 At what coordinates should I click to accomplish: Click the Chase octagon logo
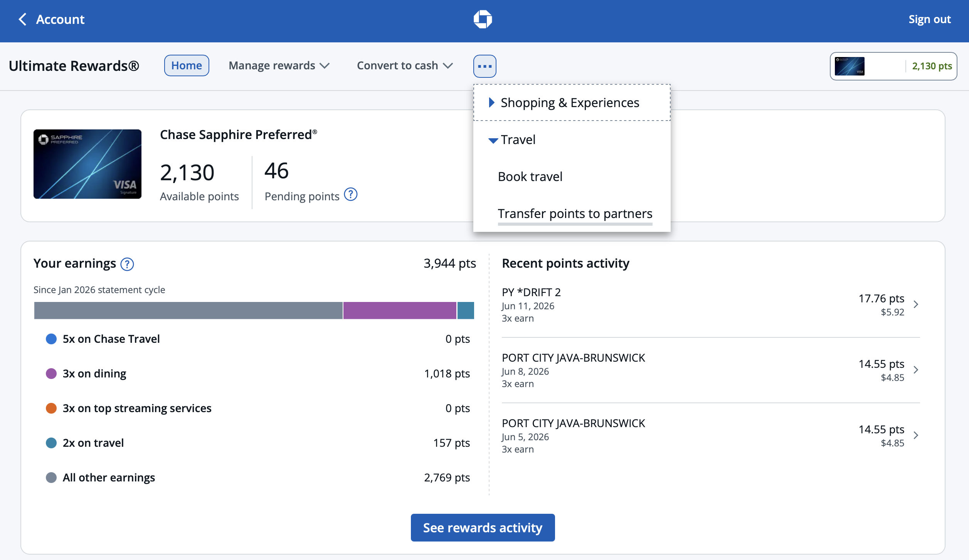coord(483,19)
